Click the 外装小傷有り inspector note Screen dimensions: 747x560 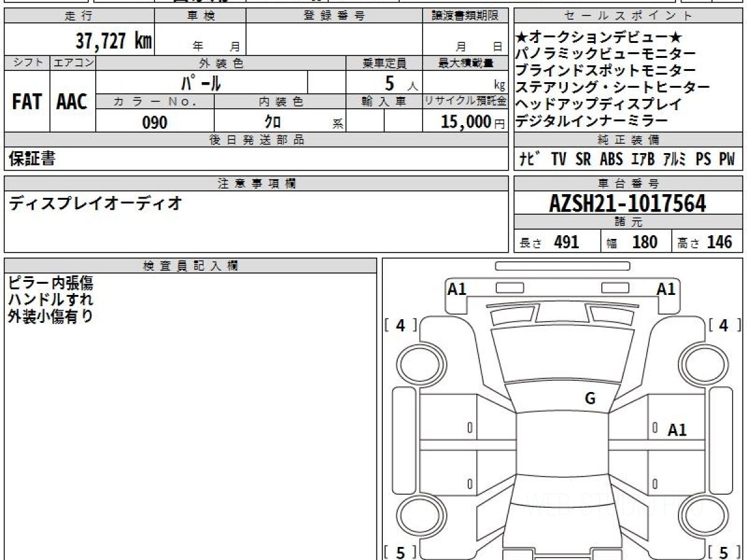(x=51, y=316)
